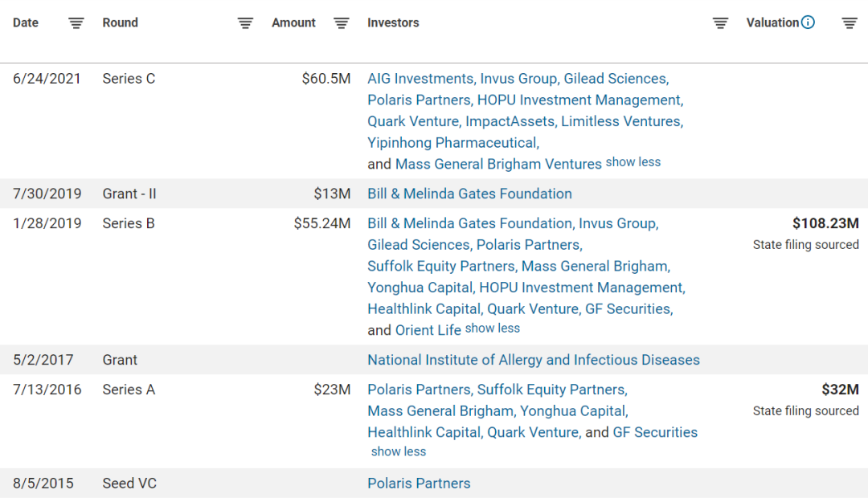Collapse Series A investors with show less
868x502 pixels.
tap(399, 451)
